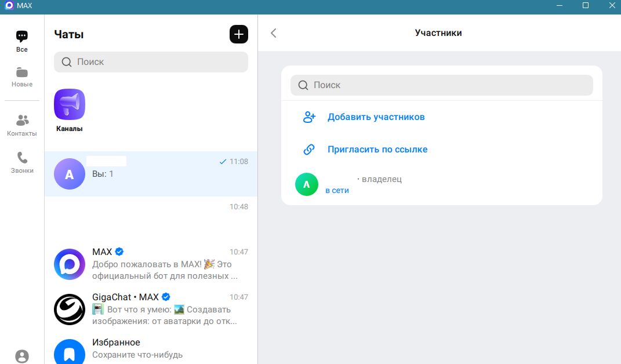The width and height of the screenshot is (621, 364).
Task: Open the MAX official bot chat
Action: [x=151, y=264]
